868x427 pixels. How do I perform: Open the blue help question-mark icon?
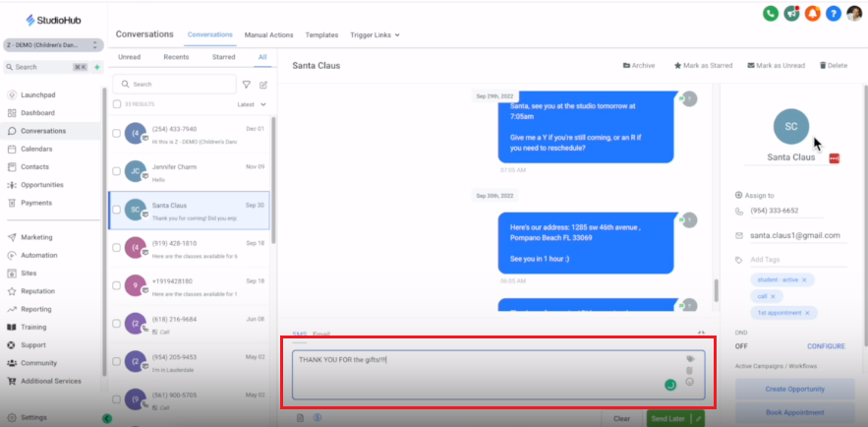click(834, 14)
